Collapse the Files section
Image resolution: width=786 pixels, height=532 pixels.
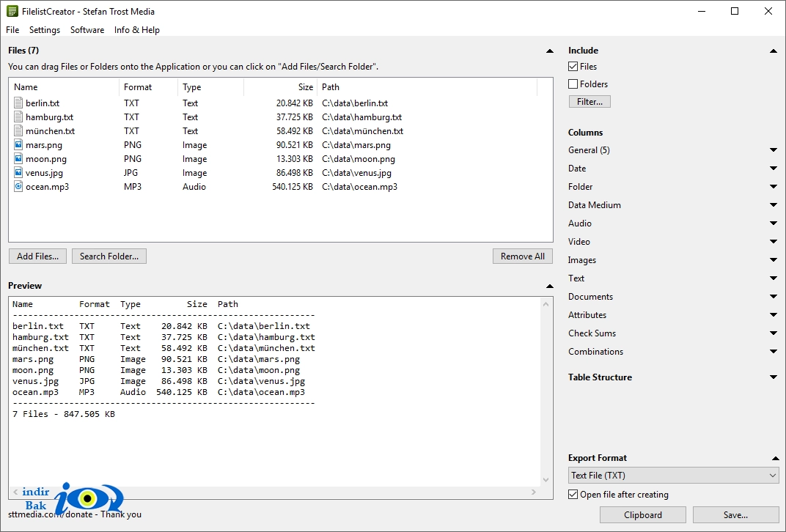549,51
